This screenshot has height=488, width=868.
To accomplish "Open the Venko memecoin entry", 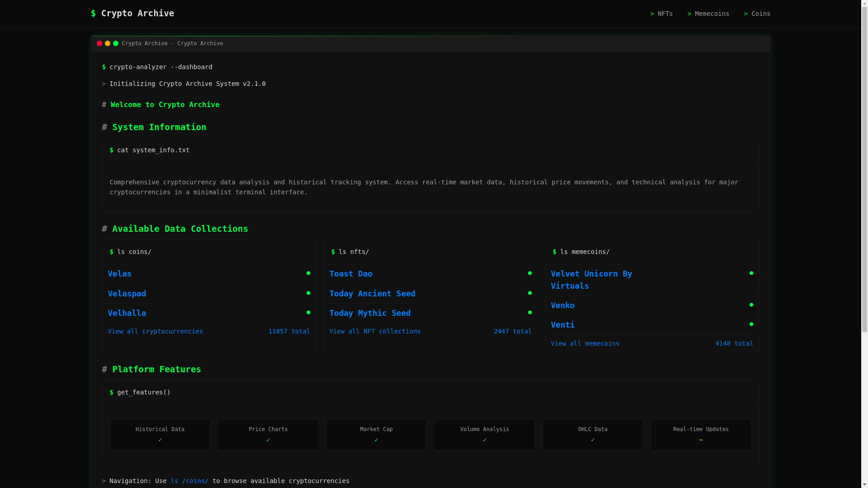I will click(x=562, y=305).
